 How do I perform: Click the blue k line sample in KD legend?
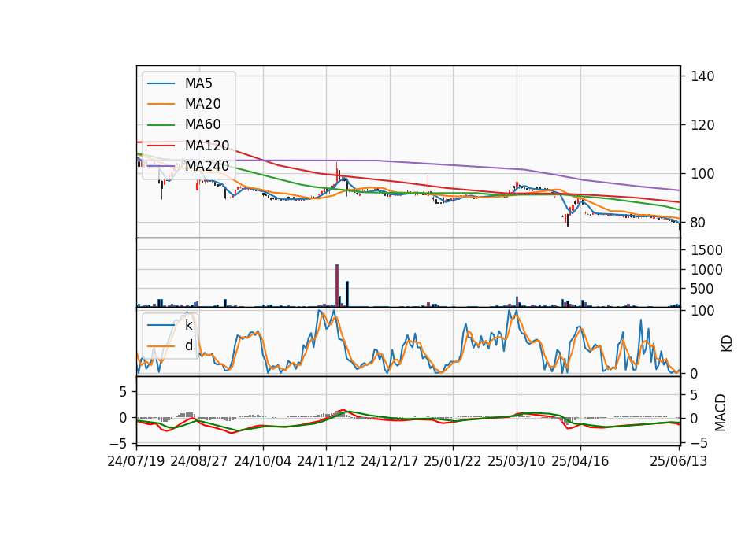click(161, 325)
